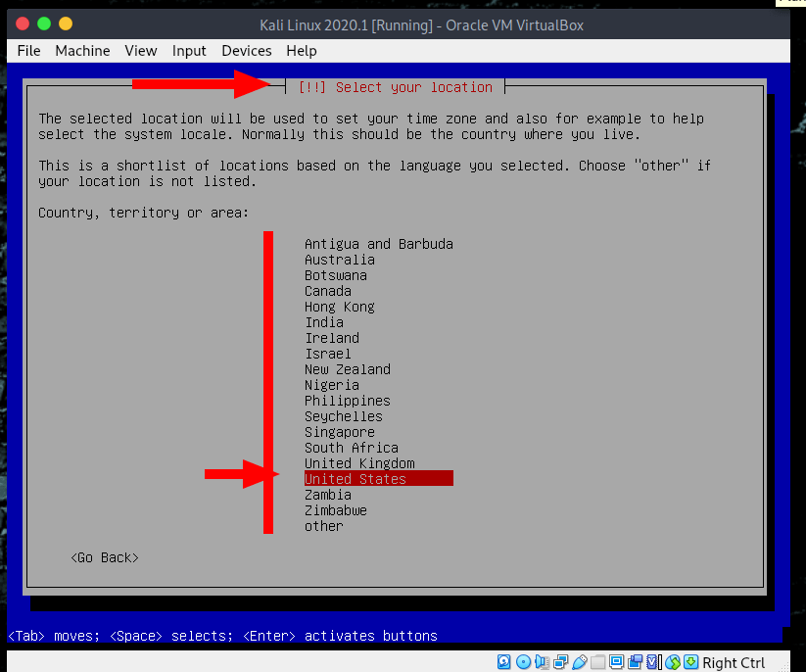Choose Zimbabwe as the location
Screen dimensions: 806x672
(x=336, y=510)
